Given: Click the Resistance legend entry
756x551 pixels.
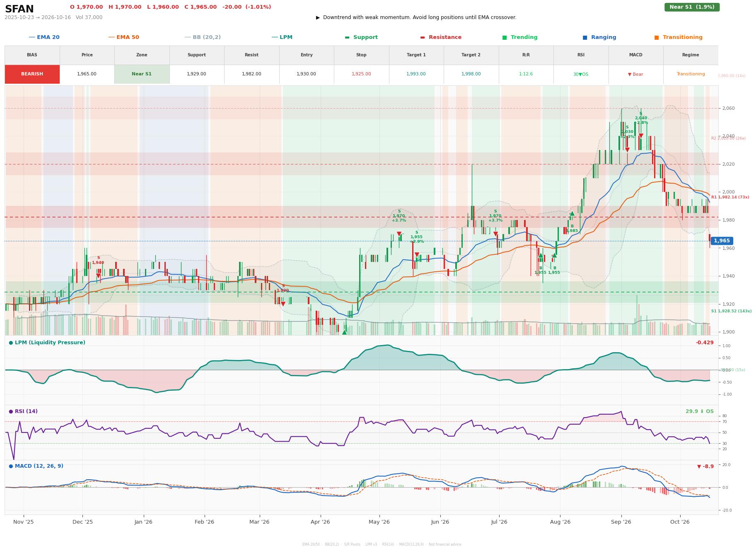Looking at the screenshot, I should click(441, 37).
